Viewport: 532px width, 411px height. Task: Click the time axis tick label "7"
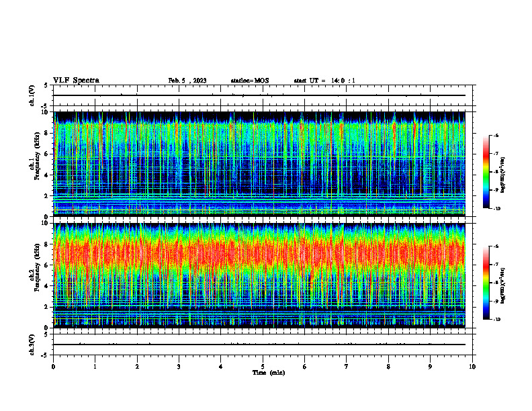tap(347, 367)
